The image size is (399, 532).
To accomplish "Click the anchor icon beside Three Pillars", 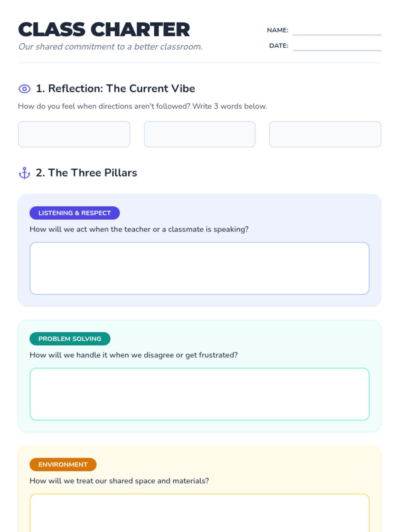I will click(24, 173).
